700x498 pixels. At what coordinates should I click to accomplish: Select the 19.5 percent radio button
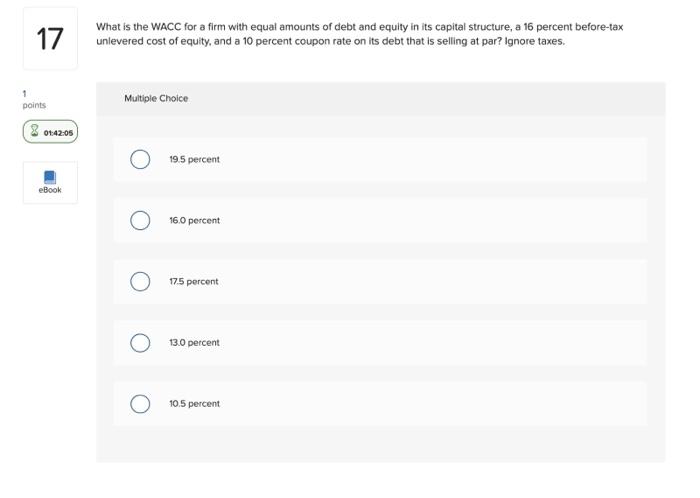click(x=140, y=160)
